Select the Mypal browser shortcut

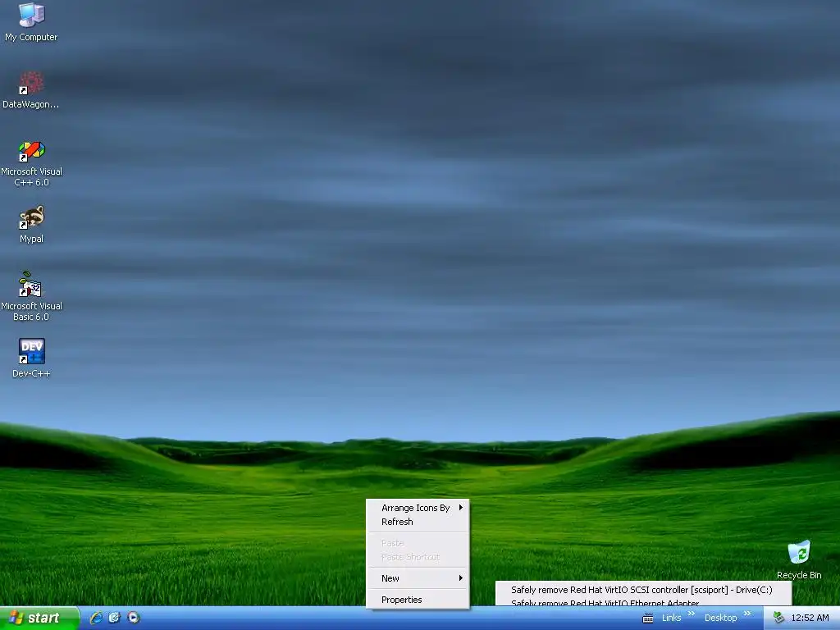click(31, 224)
